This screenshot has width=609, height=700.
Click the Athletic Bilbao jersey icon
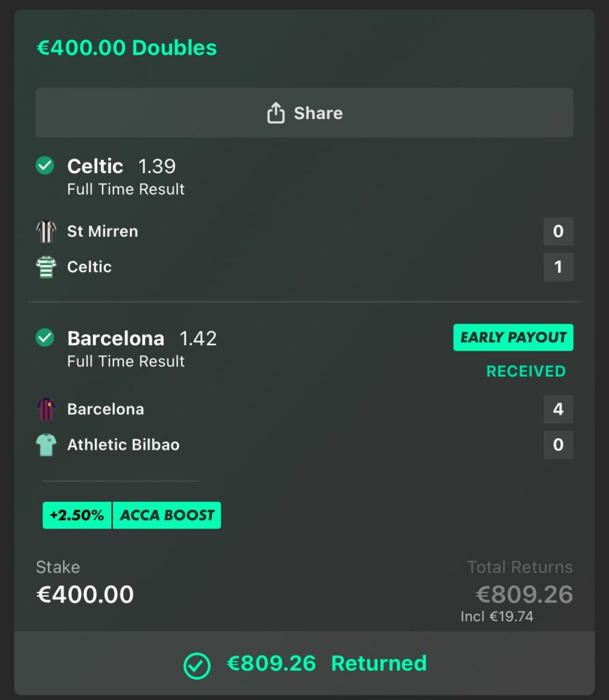pos(46,445)
